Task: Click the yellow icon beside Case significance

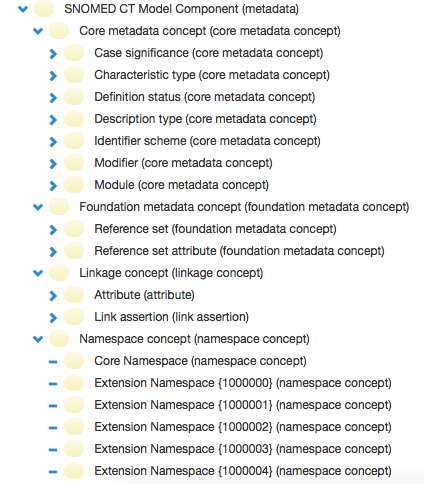Action: (74, 53)
